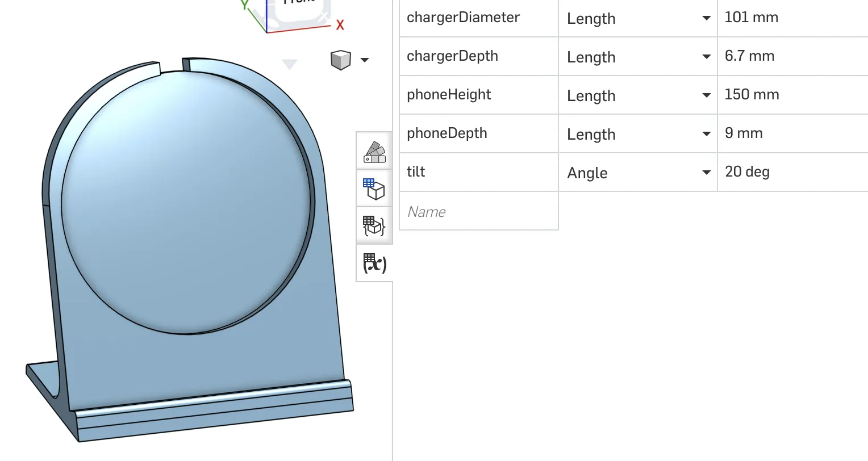Edit the tilt value 20 deg

tap(747, 172)
